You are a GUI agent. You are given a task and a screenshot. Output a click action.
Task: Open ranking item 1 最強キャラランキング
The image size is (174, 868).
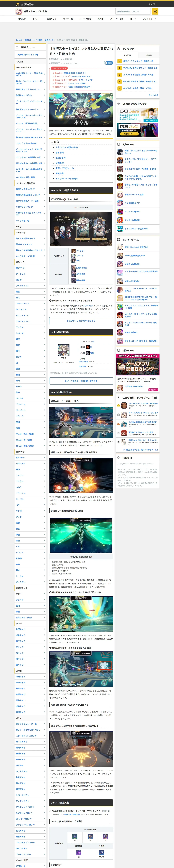coord(138,61)
